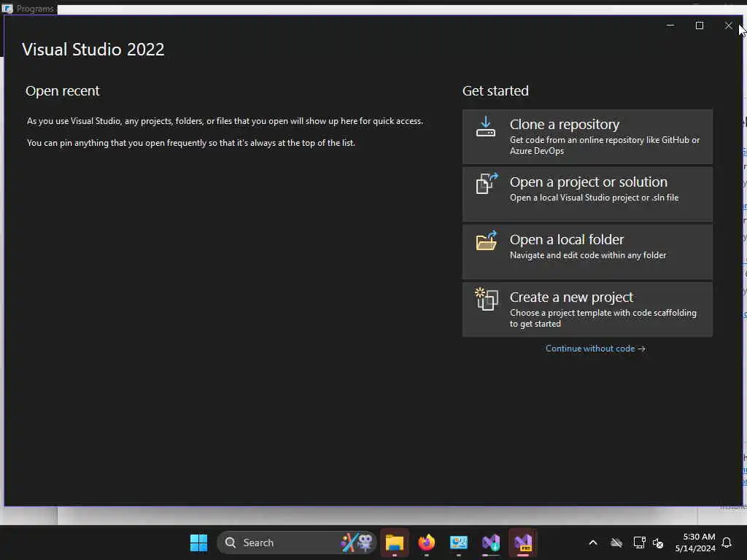Open the network display tray icon
This screenshot has width=747, height=560.
(x=639, y=542)
